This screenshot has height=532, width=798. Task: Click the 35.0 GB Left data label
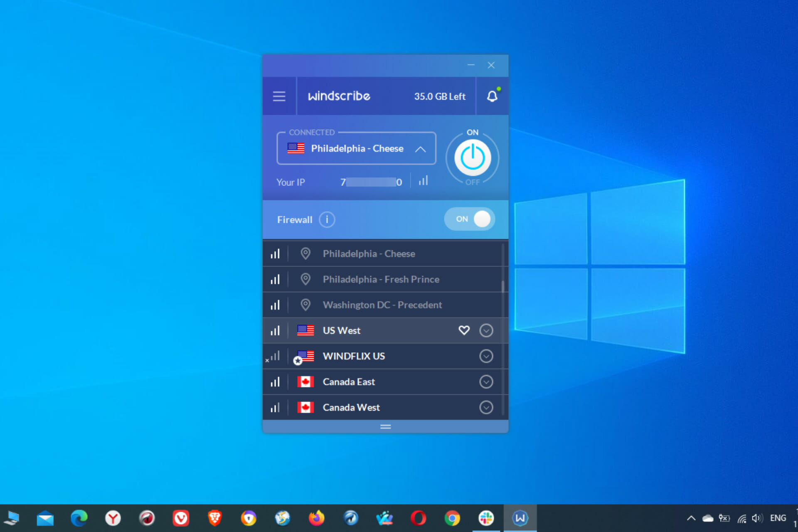439,96
